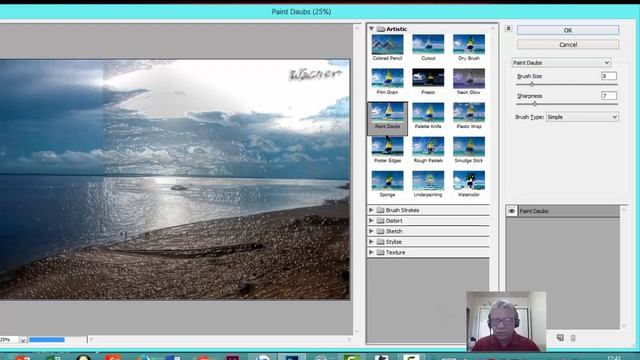
Task: Expand the Texture filter folder
Action: coord(371,252)
